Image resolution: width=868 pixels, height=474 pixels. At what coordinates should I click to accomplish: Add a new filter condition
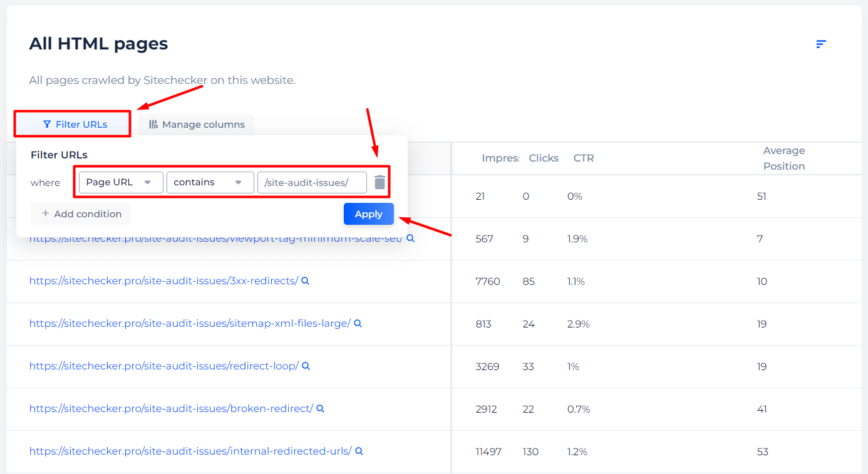click(81, 214)
